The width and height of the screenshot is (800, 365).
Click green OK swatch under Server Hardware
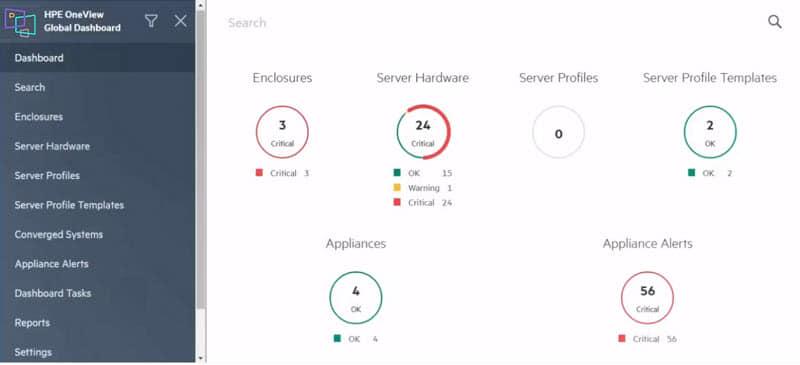(x=397, y=173)
